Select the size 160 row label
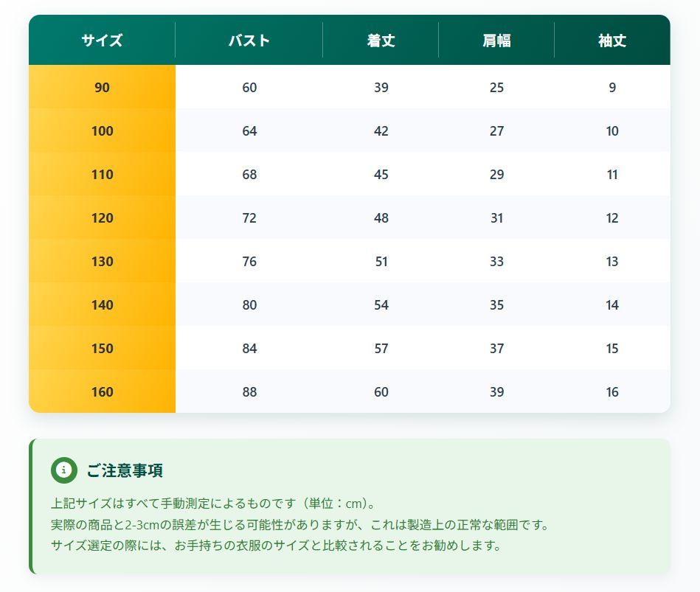 coord(103,391)
